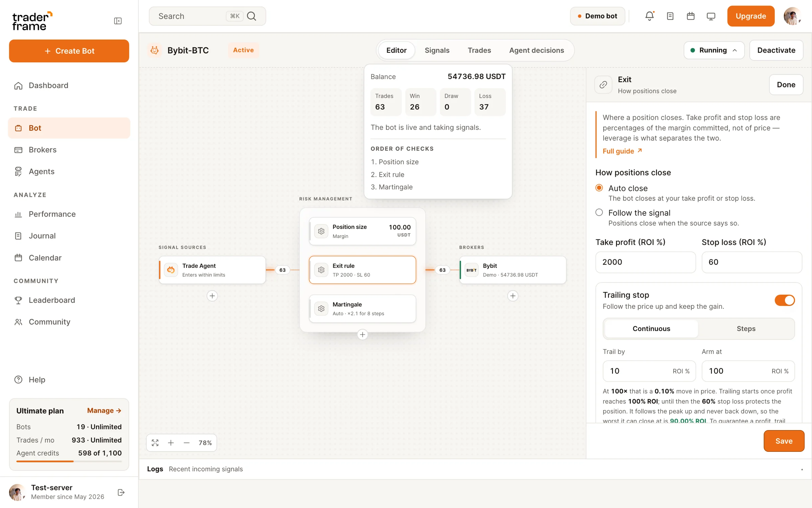Open the Agent decisions tab
Viewport: 812px width, 508px height.
tap(536, 50)
